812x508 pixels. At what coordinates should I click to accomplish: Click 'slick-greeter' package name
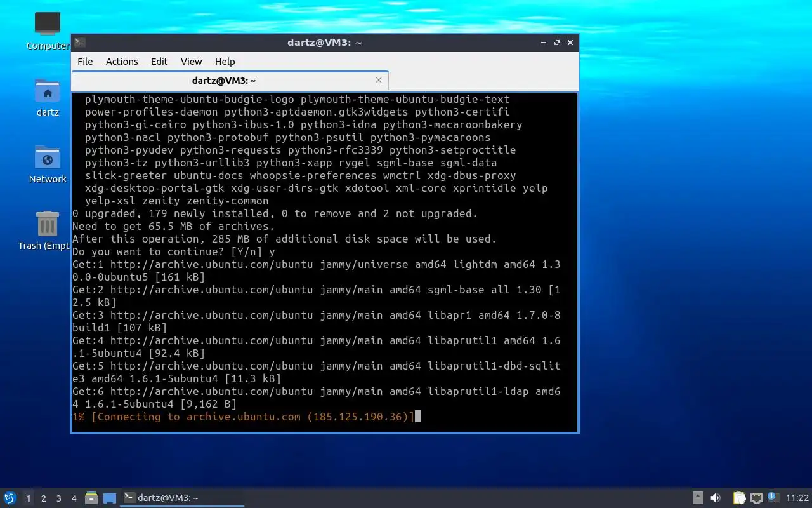pyautogui.click(x=126, y=175)
